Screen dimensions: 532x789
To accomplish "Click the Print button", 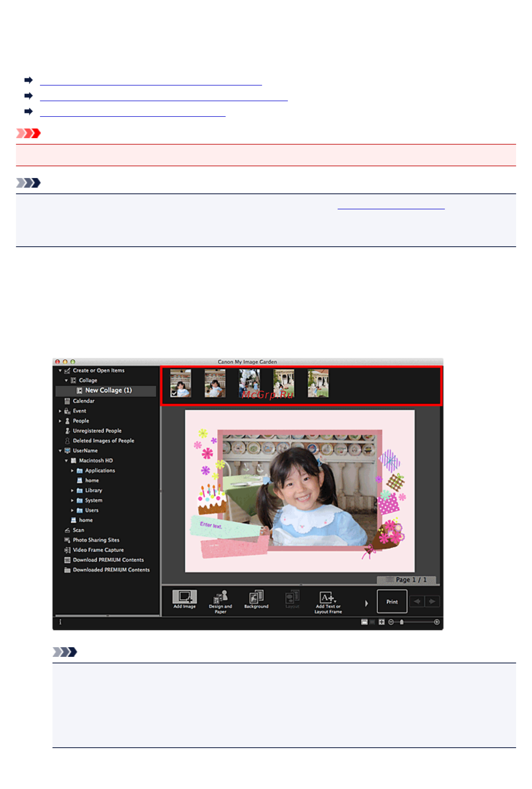I will click(392, 601).
